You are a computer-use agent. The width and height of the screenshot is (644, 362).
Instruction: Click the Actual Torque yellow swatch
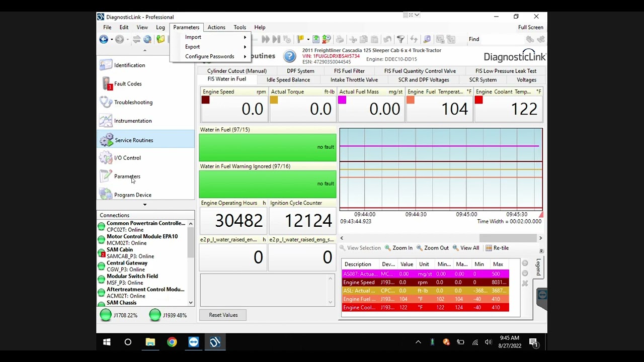point(274,100)
